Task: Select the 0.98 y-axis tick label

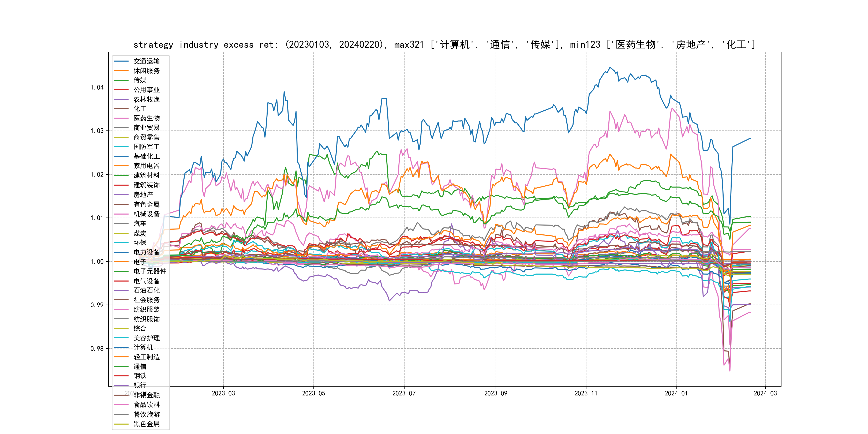Action: (x=97, y=349)
